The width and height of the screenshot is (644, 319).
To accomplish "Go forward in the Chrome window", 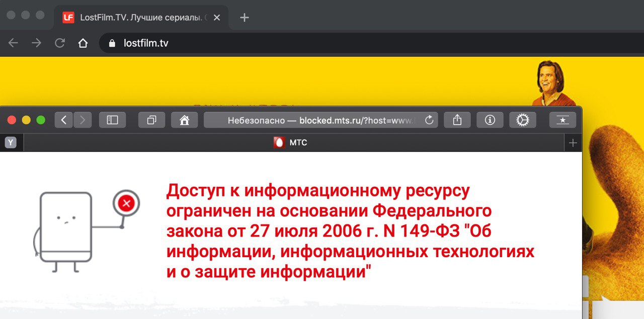I will click(36, 43).
